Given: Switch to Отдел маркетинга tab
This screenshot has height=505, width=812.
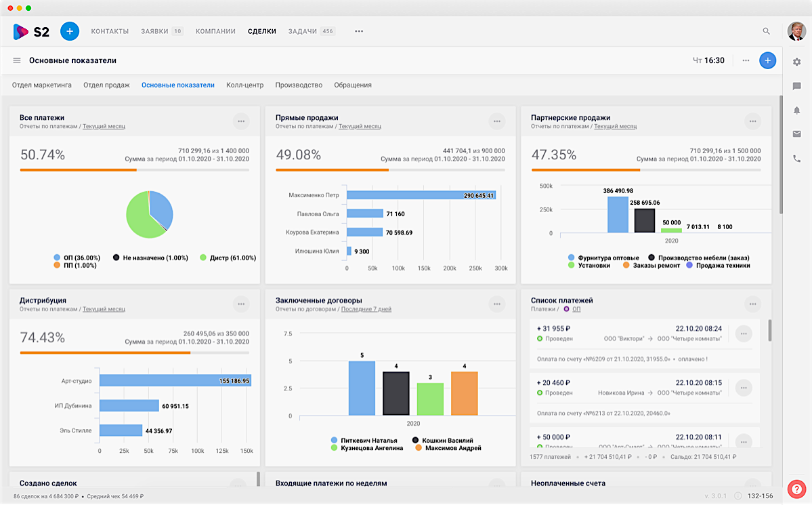Looking at the screenshot, I should point(42,85).
